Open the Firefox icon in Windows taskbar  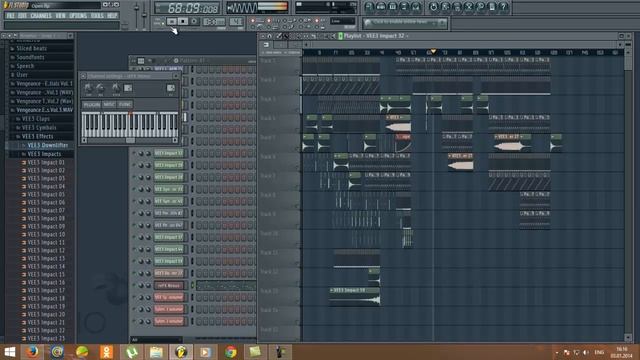[x=32, y=352]
